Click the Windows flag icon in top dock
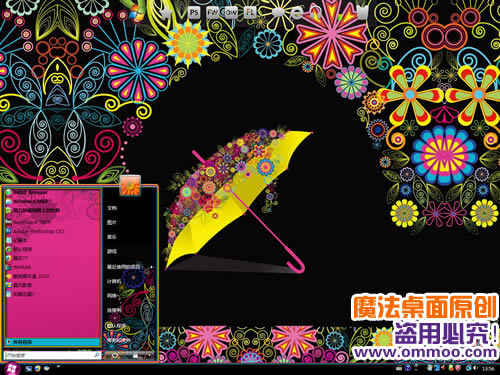Screen dimensions: 500x375 (136, 13)
